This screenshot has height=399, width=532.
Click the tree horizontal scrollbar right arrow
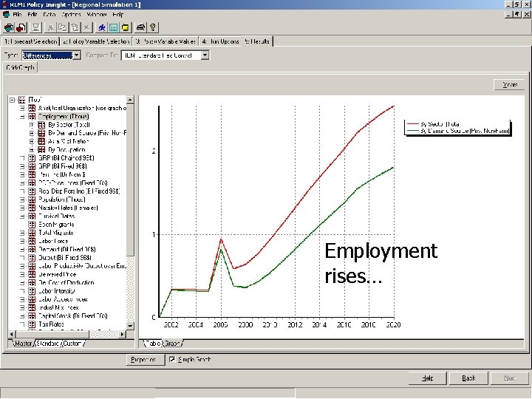[122, 334]
